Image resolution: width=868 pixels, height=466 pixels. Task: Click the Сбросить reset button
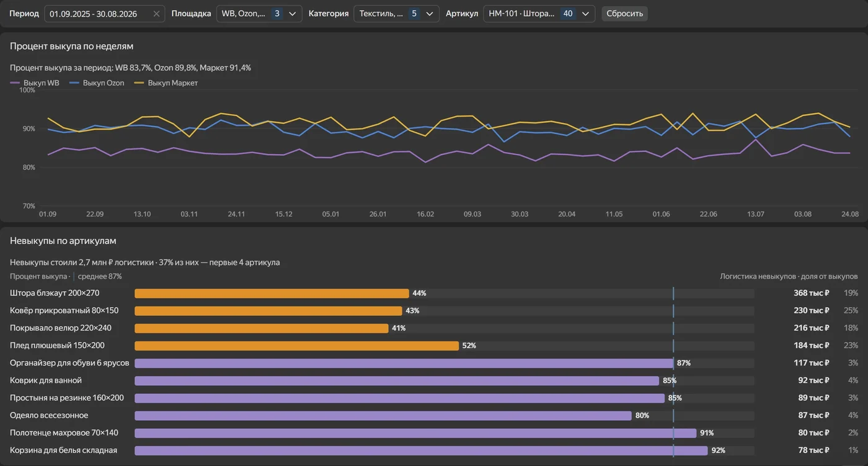[624, 14]
